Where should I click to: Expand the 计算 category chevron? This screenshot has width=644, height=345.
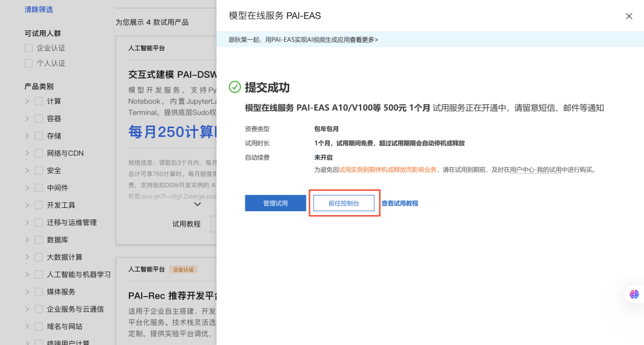click(x=27, y=101)
